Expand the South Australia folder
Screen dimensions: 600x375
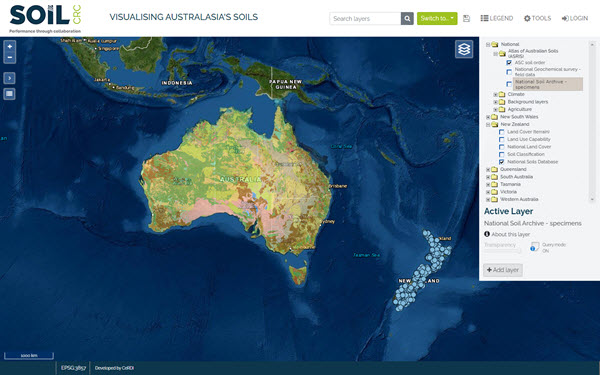click(488, 177)
